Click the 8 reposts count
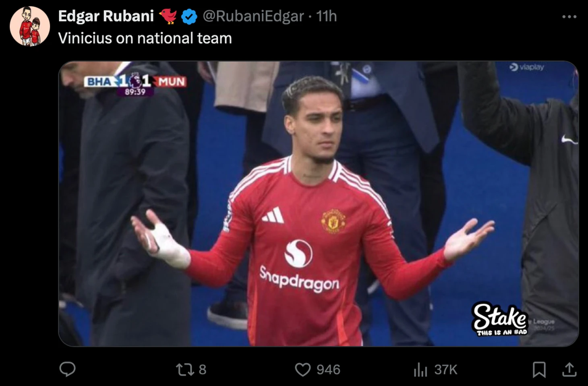The height and width of the screenshot is (386, 588). pos(203,369)
